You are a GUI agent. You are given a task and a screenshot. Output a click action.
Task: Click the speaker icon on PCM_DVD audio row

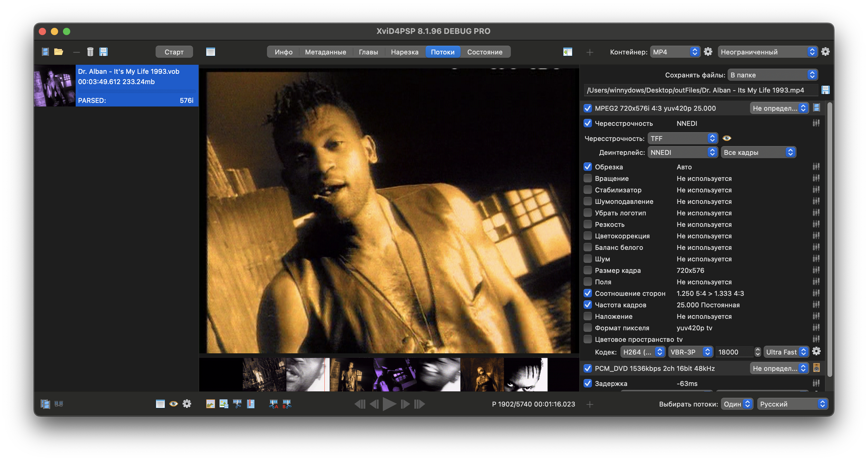[817, 368]
